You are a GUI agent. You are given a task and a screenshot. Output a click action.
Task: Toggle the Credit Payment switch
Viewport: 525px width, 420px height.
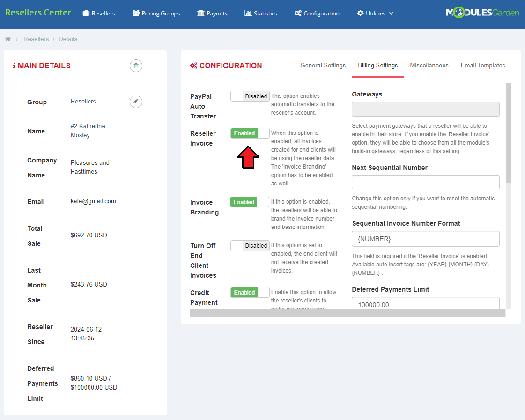250,293
